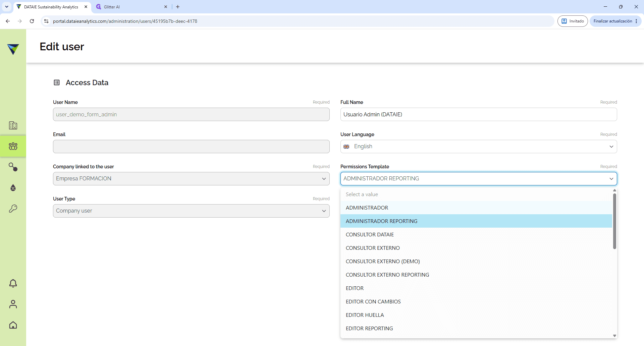
Task: Click the Email input field
Action: [191, 147]
